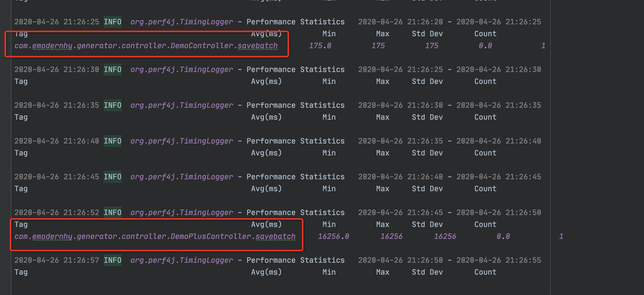The height and width of the screenshot is (295, 644).
Task: Select the 16256.0 Avg(ms) value for DemoPlusController
Action: 333,236
